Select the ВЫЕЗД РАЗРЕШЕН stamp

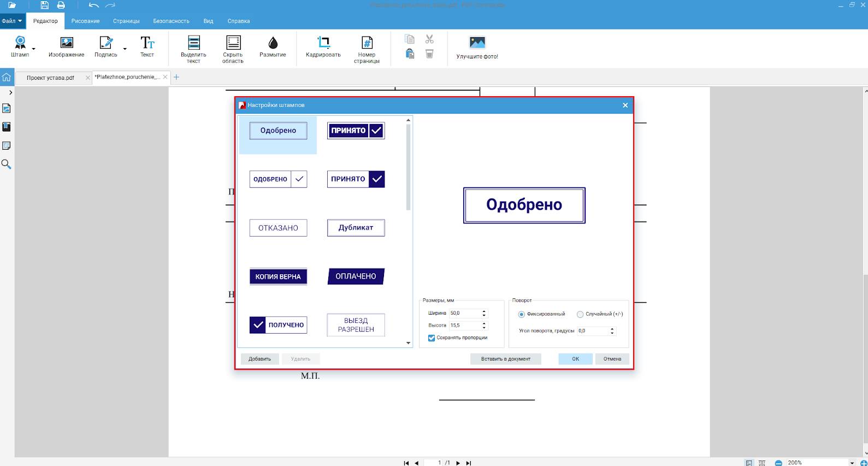pyautogui.click(x=356, y=325)
